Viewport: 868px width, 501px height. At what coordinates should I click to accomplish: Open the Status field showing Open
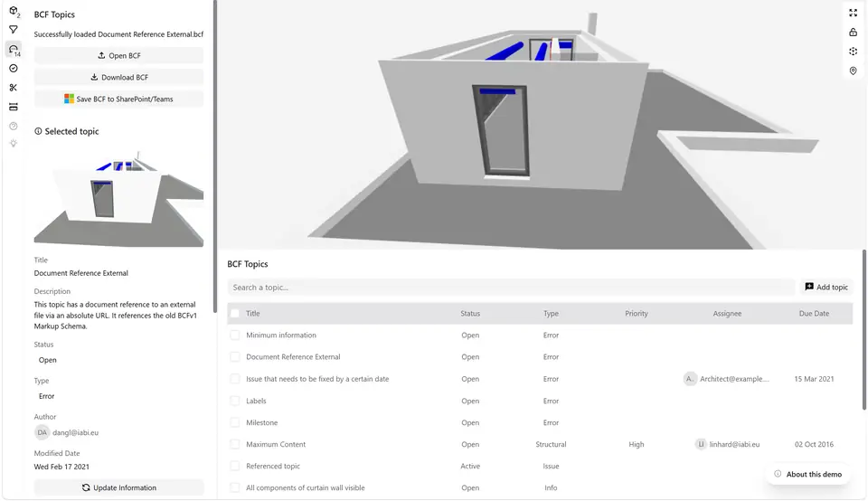point(119,360)
